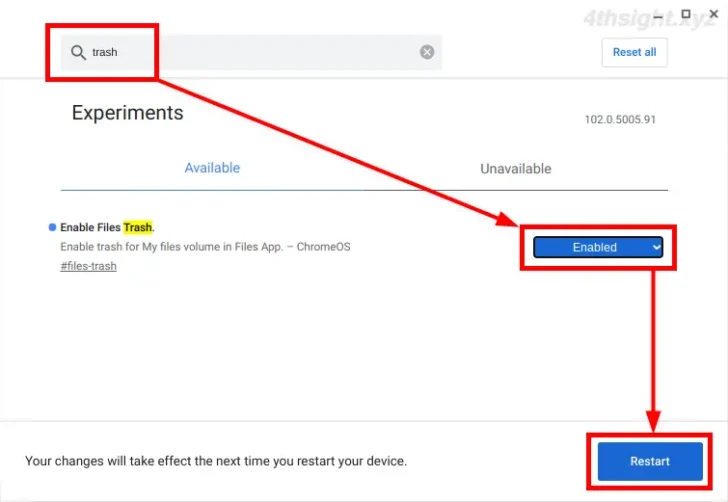Viewport: 728px width, 502px height.
Task: Maximize the Experiments window
Action: [x=686, y=14]
